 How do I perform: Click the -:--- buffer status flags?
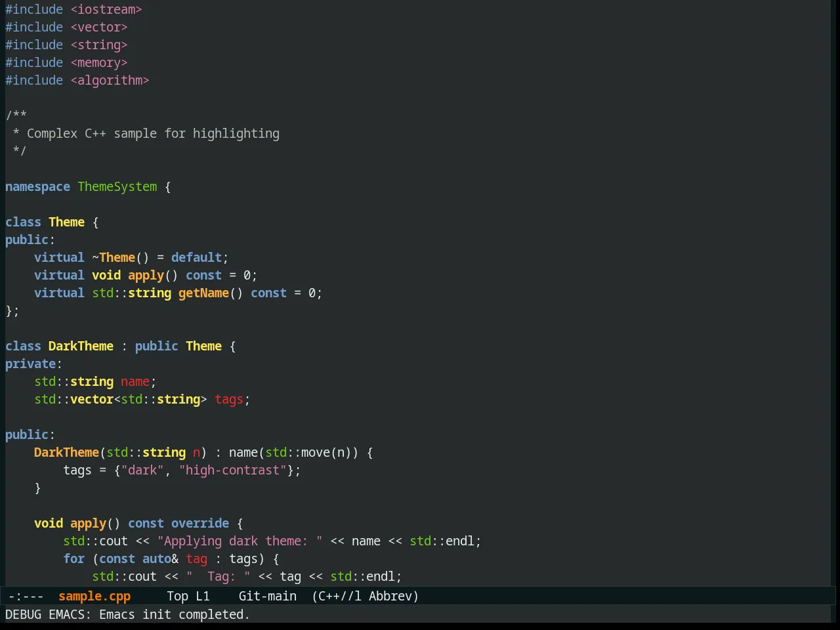(26, 596)
